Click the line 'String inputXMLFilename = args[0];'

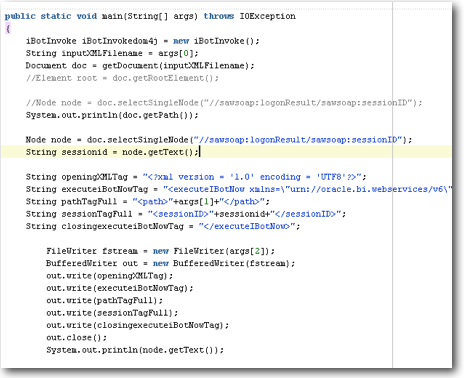tap(112, 53)
